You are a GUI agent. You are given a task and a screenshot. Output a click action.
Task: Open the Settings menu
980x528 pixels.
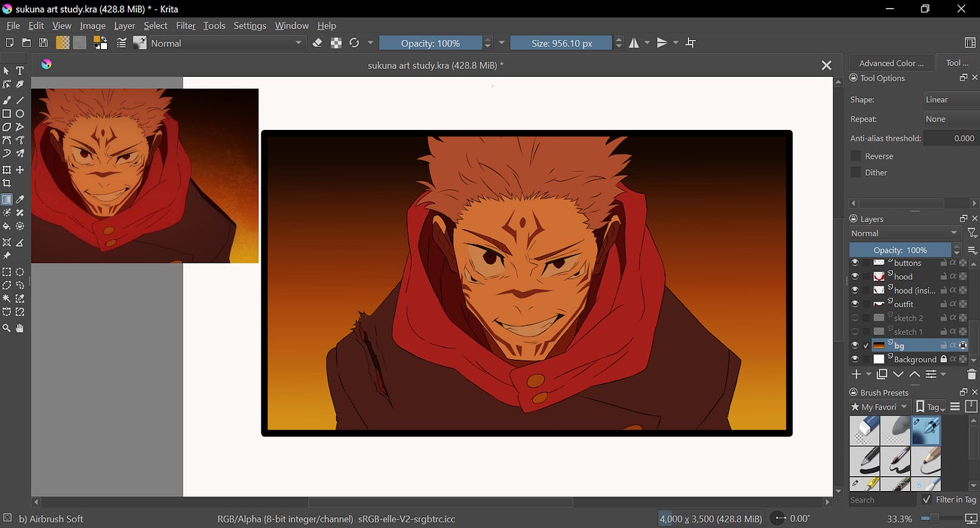[250, 26]
